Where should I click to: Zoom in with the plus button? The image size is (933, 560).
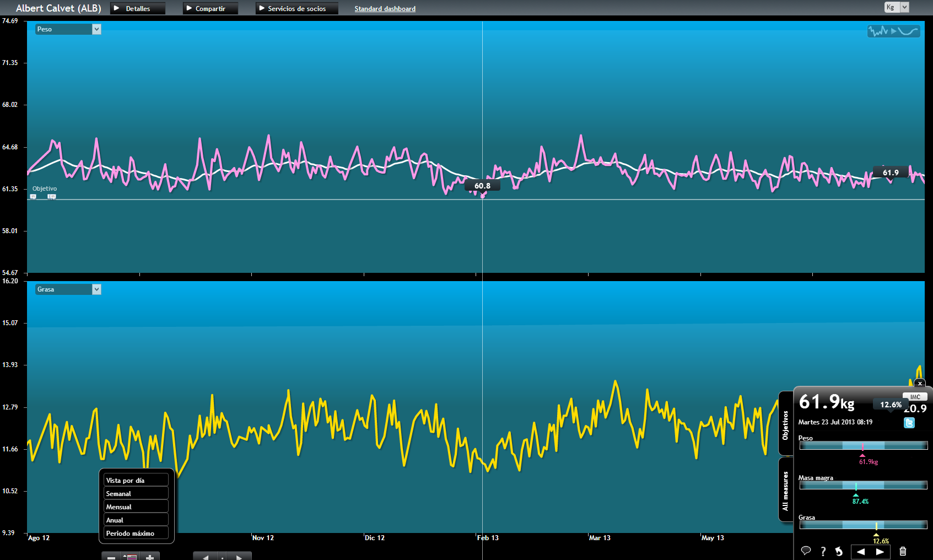tap(149, 557)
